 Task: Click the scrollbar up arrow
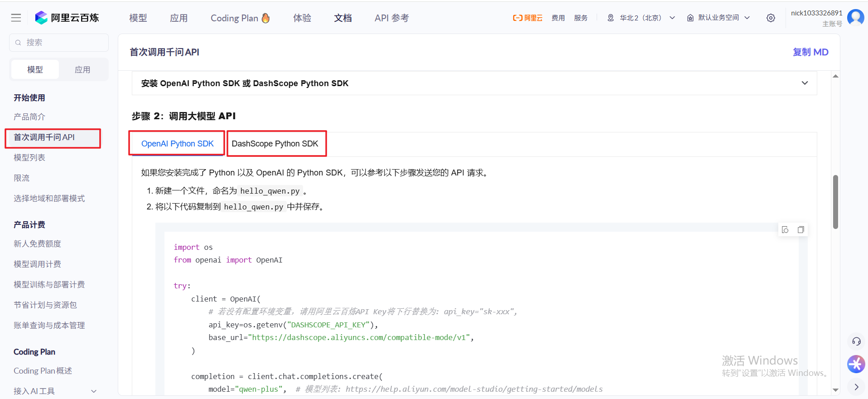coord(835,76)
